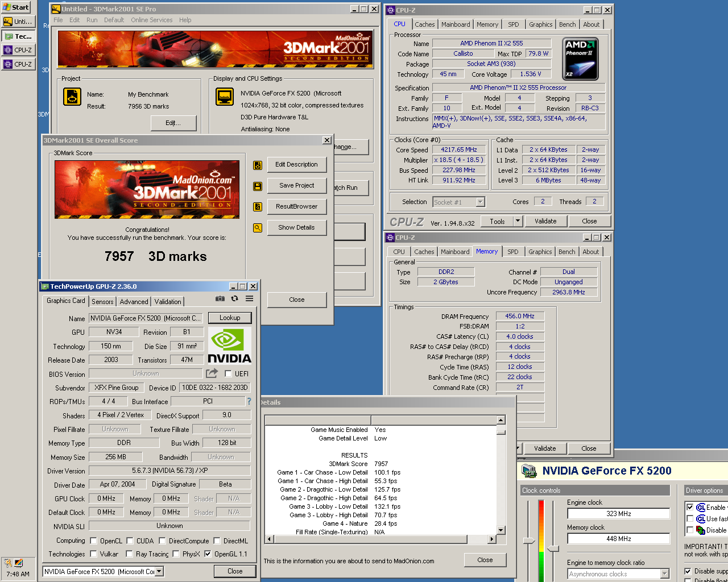
Task: Switch to TechPowerUp taskbar item
Action: coord(18,36)
